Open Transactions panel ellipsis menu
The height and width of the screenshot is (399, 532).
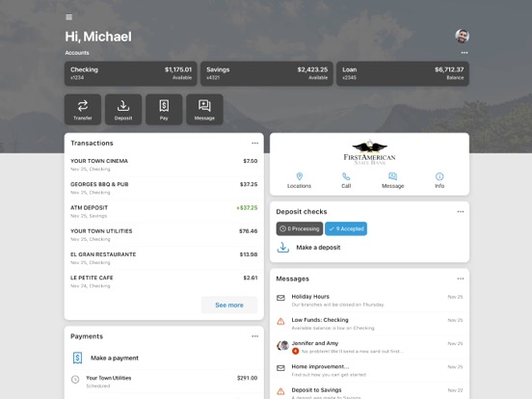click(254, 144)
